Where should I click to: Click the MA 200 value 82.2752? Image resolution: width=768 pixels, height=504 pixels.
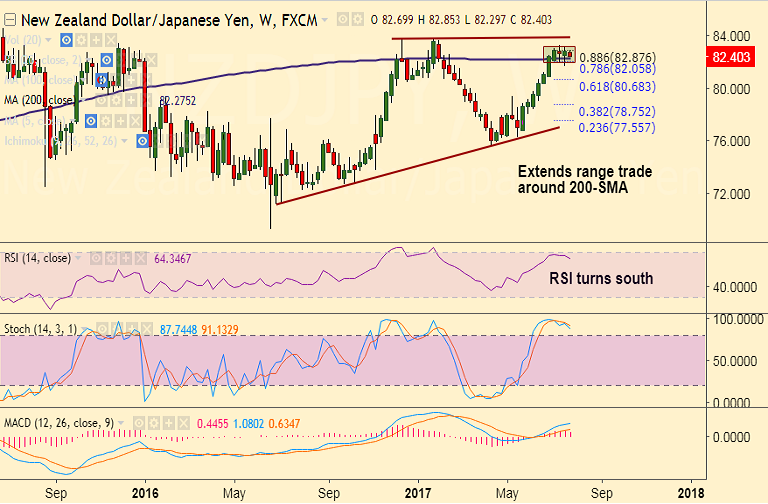[x=178, y=101]
